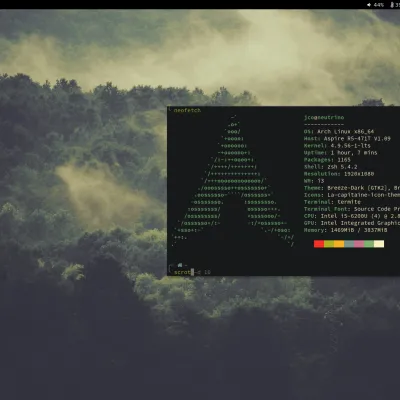Image resolution: width=400 pixels, height=400 pixels.
Task: Click the 'CPU: Intel i5-6200U' line
Action: [352, 216]
